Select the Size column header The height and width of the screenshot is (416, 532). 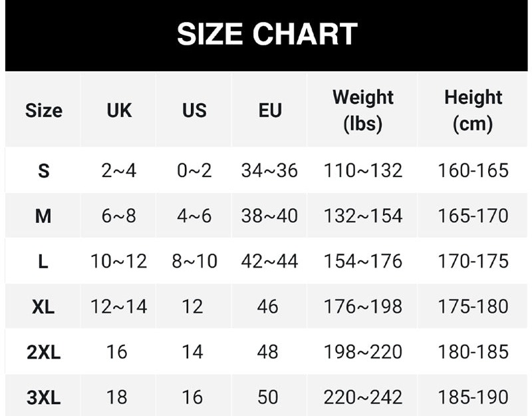coord(43,110)
